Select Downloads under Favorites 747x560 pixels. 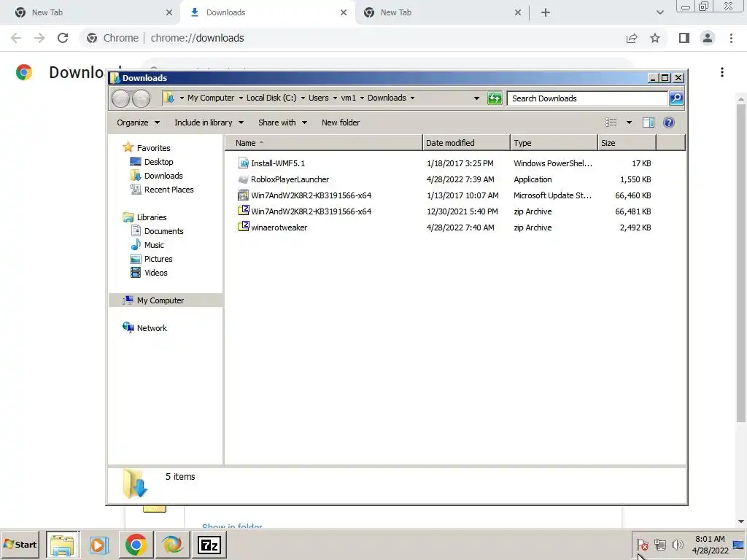[163, 176]
